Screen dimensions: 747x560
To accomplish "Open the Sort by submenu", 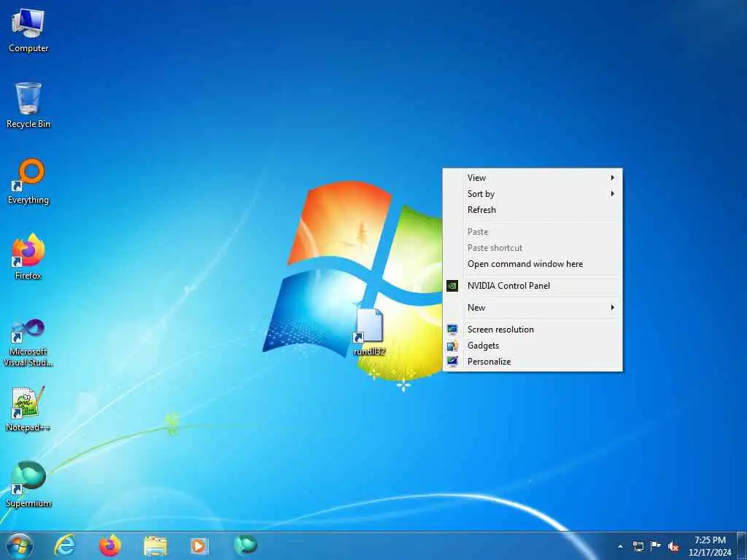I will point(532,194).
